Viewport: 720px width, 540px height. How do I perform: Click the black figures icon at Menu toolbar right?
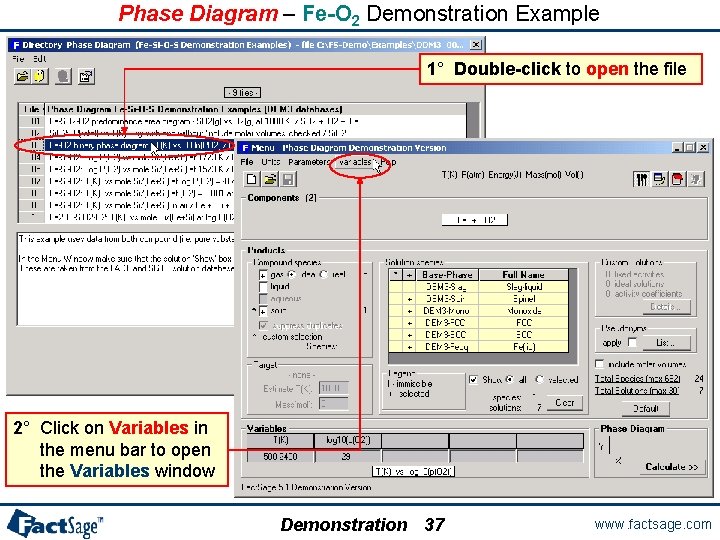coord(641,179)
